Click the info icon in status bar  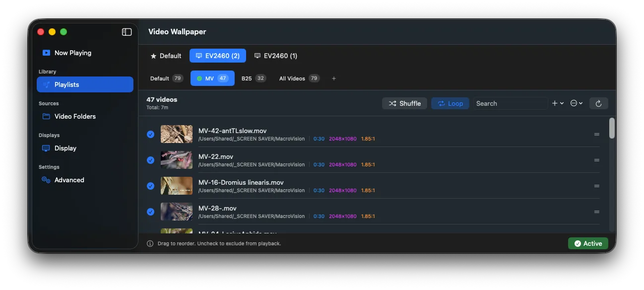pos(150,243)
